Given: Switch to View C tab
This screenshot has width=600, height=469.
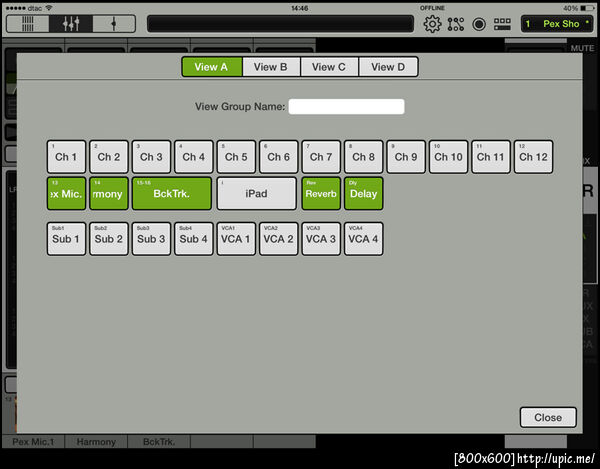Looking at the screenshot, I should (x=329, y=67).
